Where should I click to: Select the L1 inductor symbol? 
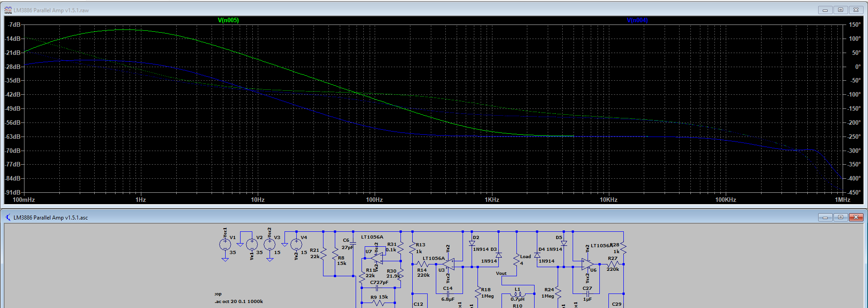click(518, 294)
